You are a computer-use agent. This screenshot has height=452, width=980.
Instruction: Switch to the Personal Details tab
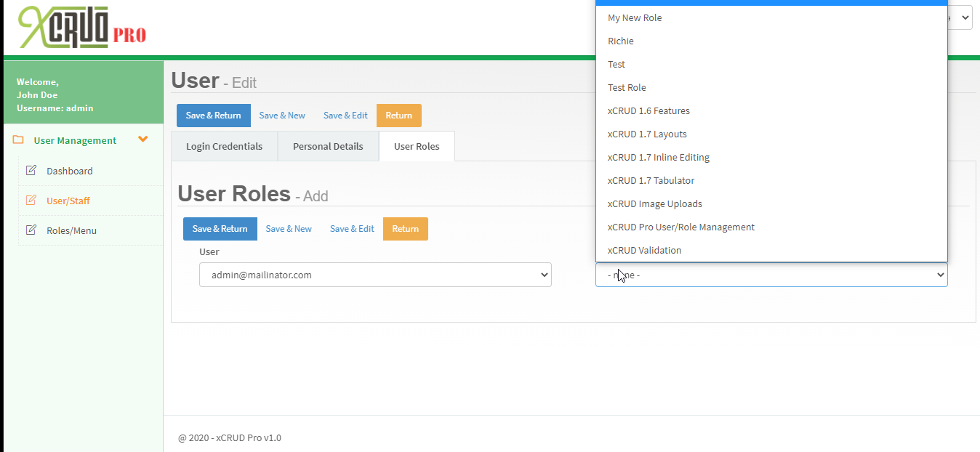point(328,146)
